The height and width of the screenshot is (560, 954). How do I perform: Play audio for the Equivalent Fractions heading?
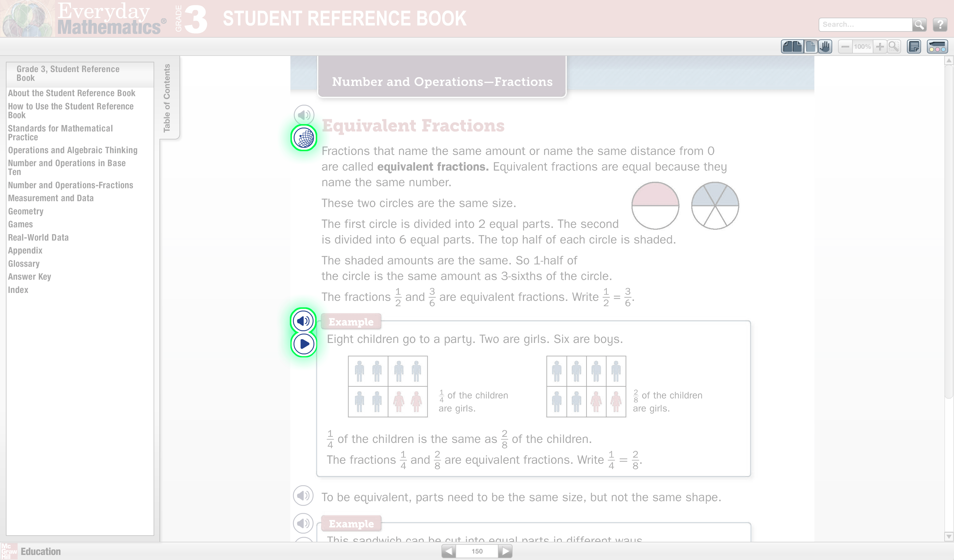[x=303, y=115]
